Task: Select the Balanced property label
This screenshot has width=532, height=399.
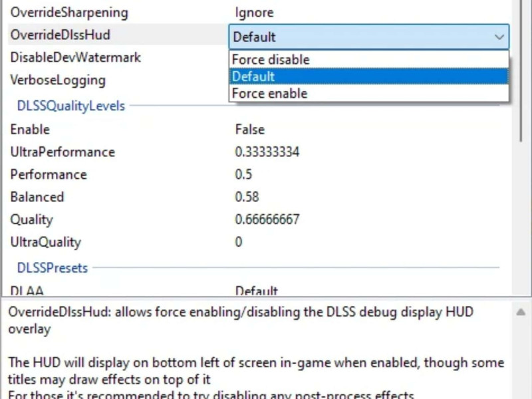Action: (x=37, y=197)
